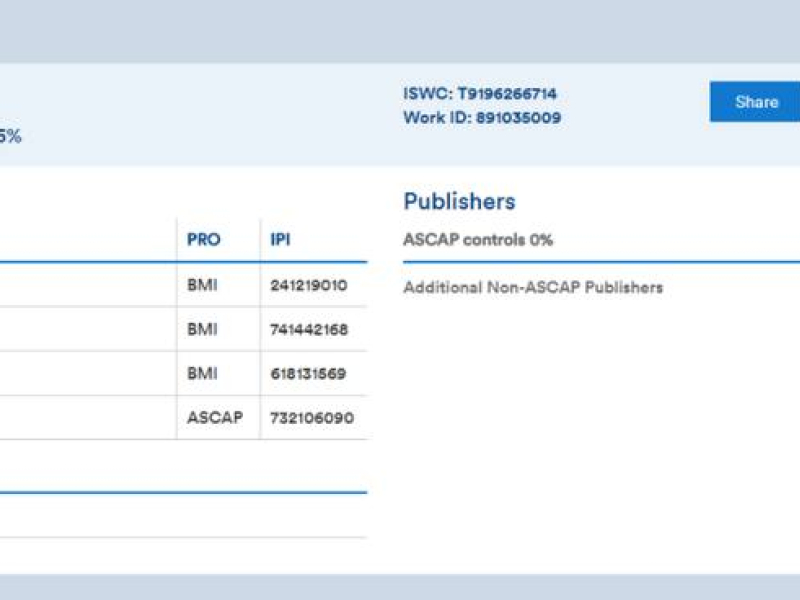Select BMI in the 618131569 row

point(202,374)
